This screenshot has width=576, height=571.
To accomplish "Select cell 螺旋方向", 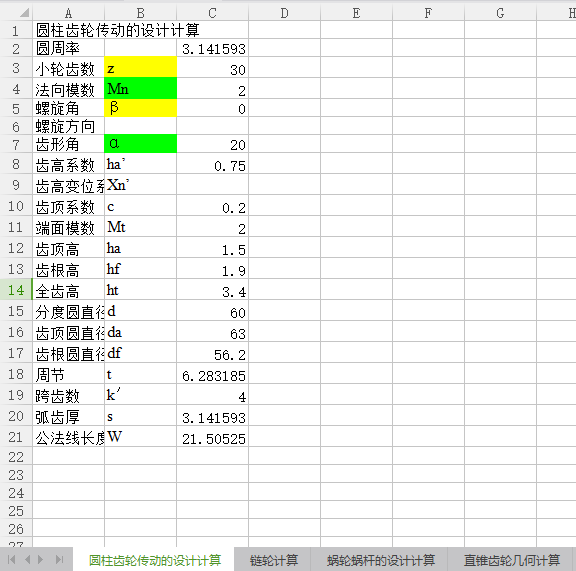I will point(68,126).
